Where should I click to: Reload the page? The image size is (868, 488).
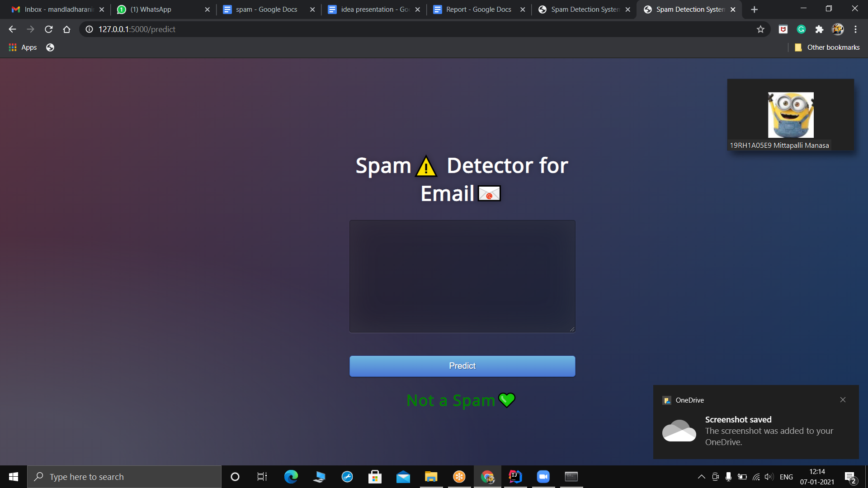tap(49, 29)
